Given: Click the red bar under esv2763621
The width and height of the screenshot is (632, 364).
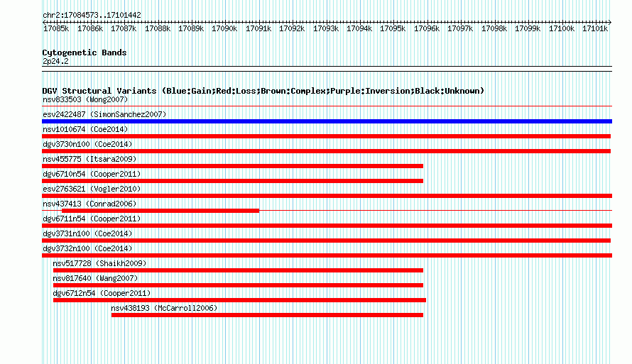Looking at the screenshot, I should pos(327,196).
